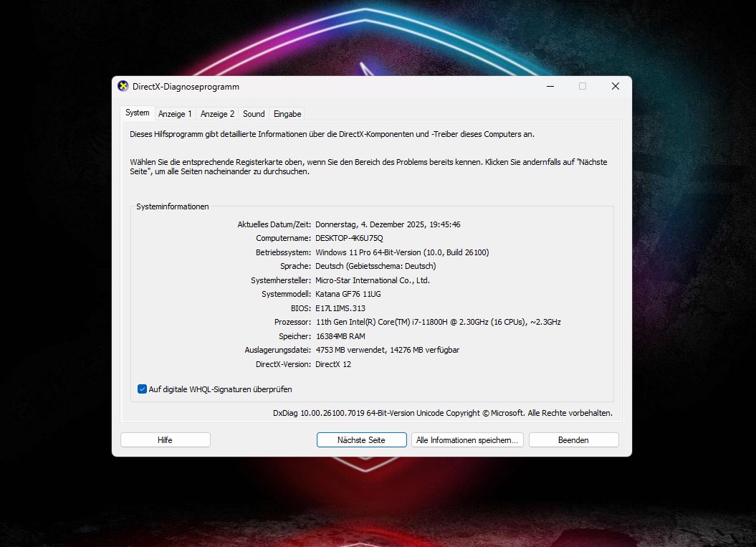This screenshot has height=547, width=756.
Task: Click the Prozessor info line
Action: coord(437,323)
